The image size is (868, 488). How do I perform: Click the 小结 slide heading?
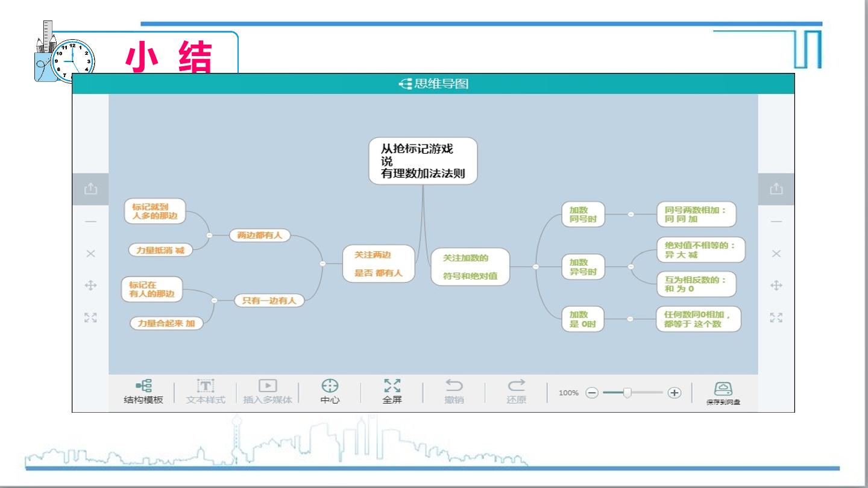(169, 59)
